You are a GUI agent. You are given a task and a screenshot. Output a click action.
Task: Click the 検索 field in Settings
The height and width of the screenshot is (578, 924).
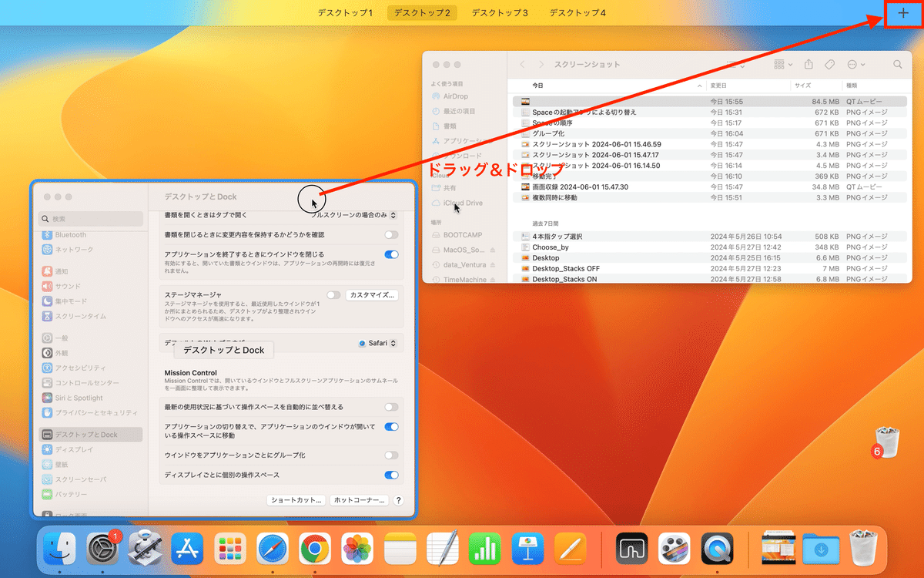[92, 219]
